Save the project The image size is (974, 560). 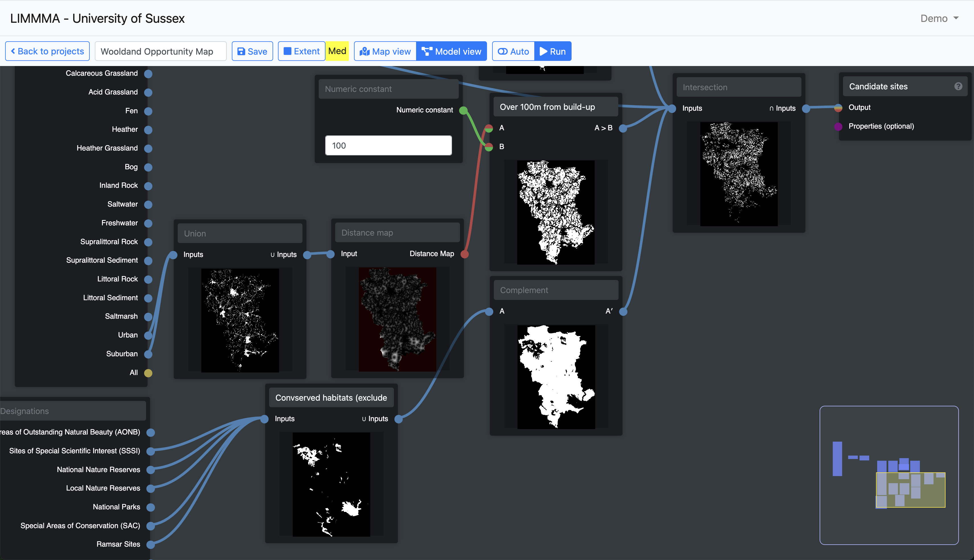[252, 52]
